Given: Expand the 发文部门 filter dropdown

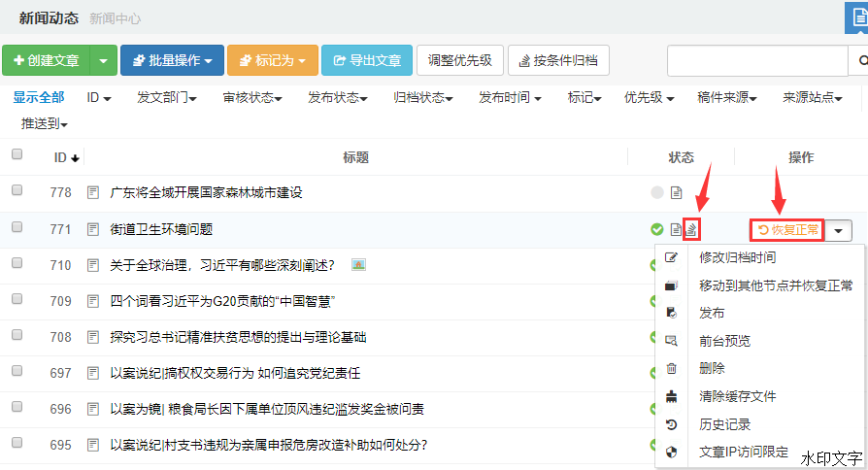Looking at the screenshot, I should tap(167, 97).
